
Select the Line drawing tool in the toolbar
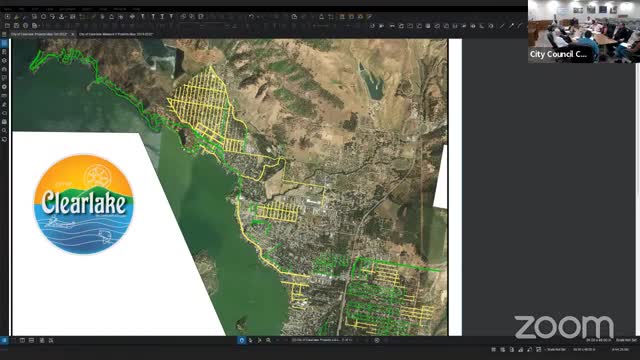(502, 26)
